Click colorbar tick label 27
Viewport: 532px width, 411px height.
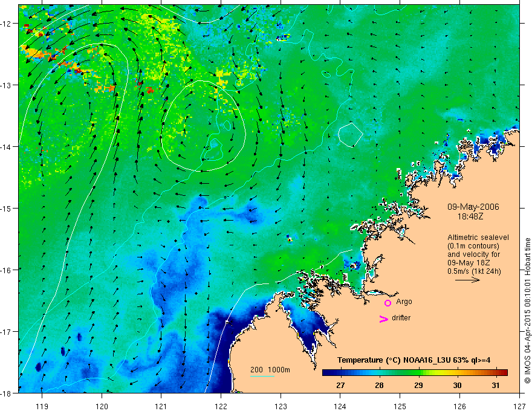coord(340,385)
